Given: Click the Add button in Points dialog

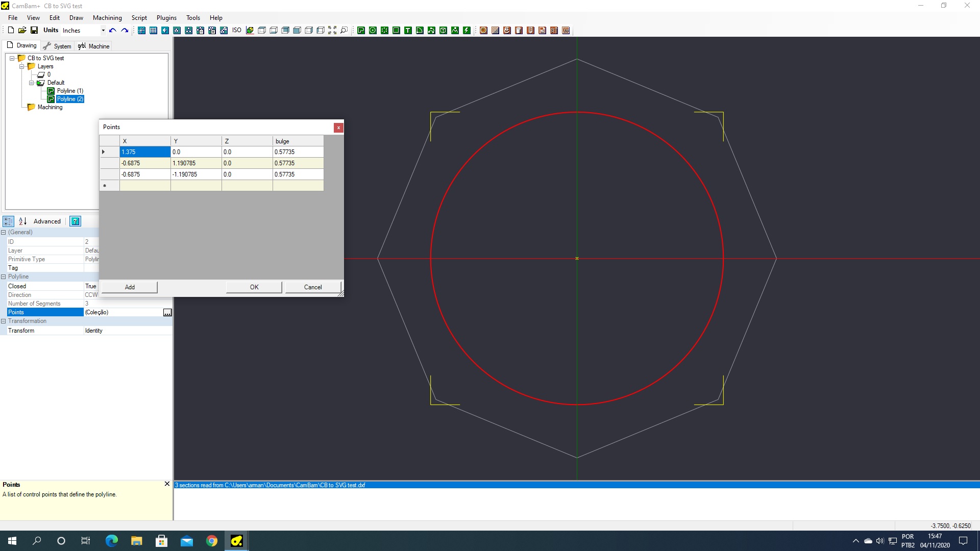Looking at the screenshot, I should point(130,287).
